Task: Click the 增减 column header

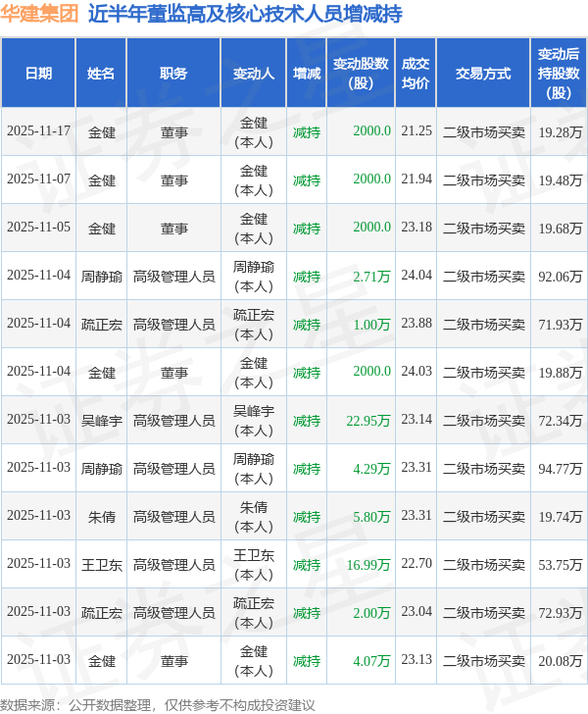Action: click(x=307, y=74)
